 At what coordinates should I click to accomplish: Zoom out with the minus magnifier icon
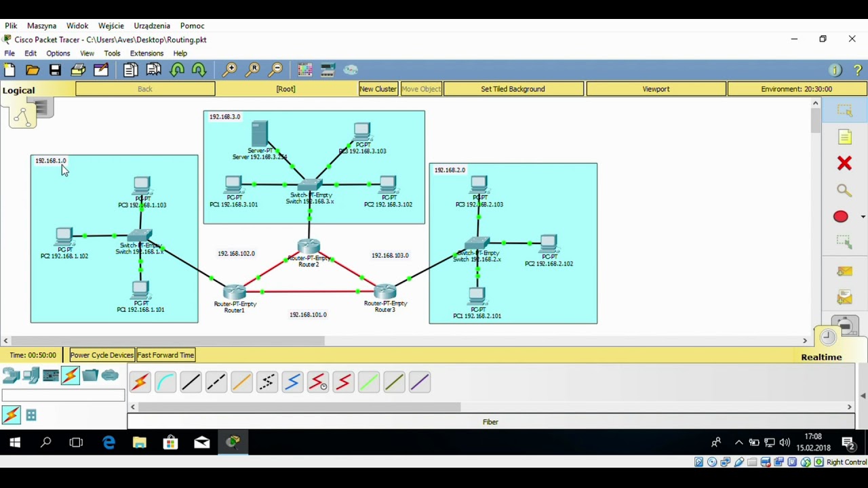tap(275, 70)
